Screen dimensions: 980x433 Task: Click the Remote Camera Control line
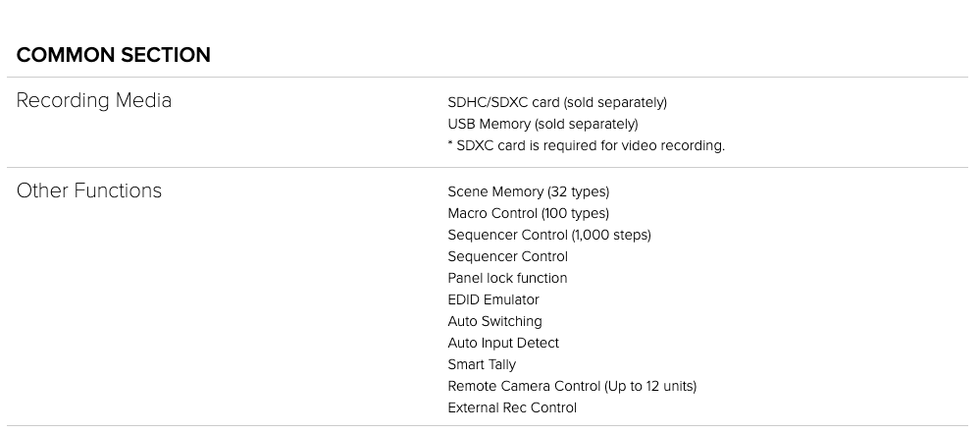pyautogui.click(x=573, y=386)
